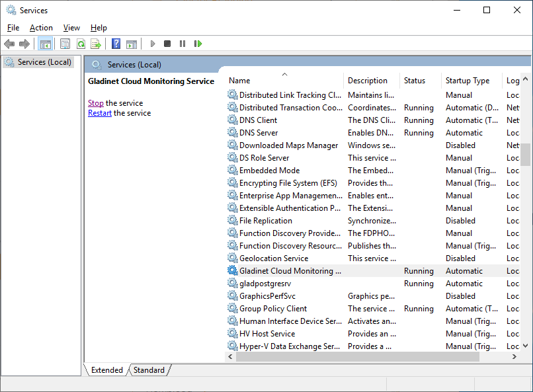Click the Export List toolbar icon
Image resolution: width=533 pixels, height=392 pixels.
tap(96, 44)
